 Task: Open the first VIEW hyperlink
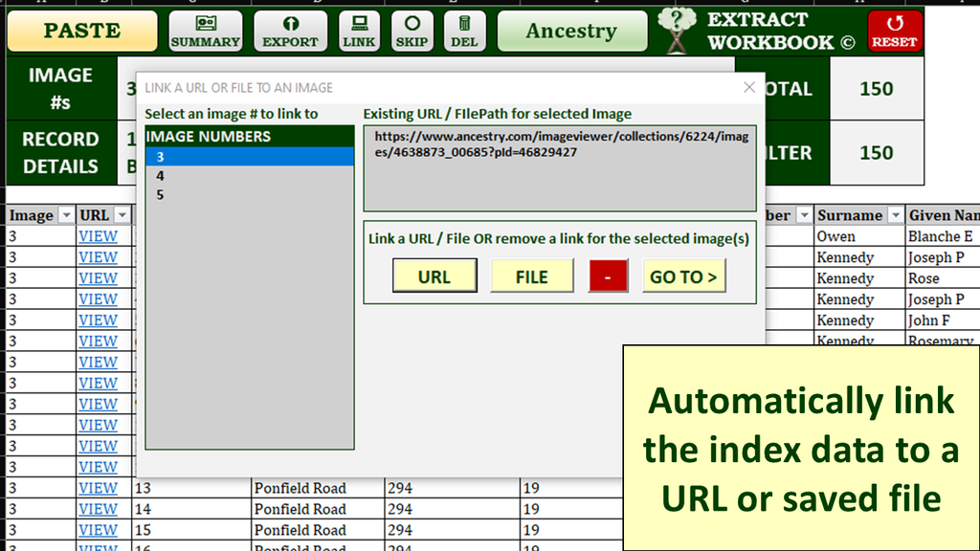point(99,235)
